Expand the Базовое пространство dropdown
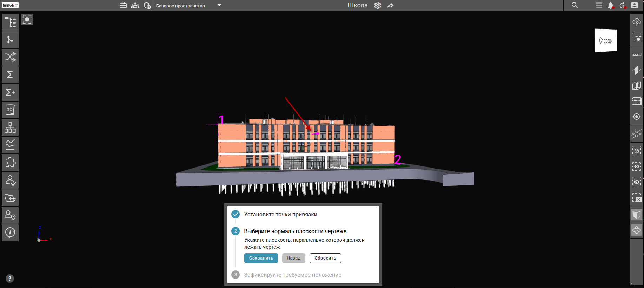Viewport: 644px width, 288px height. pyautogui.click(x=219, y=5)
